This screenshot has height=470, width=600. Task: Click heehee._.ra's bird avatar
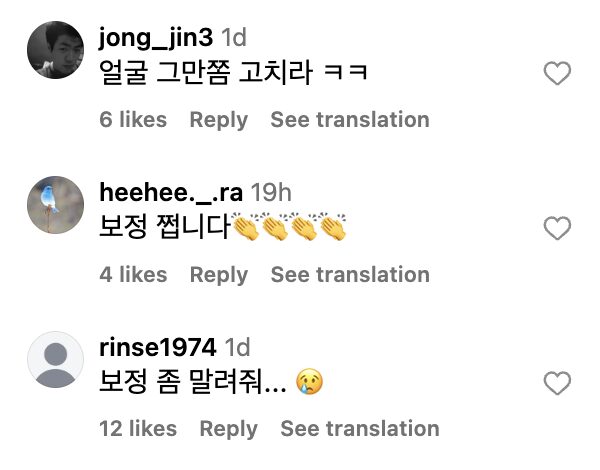pos(54,205)
